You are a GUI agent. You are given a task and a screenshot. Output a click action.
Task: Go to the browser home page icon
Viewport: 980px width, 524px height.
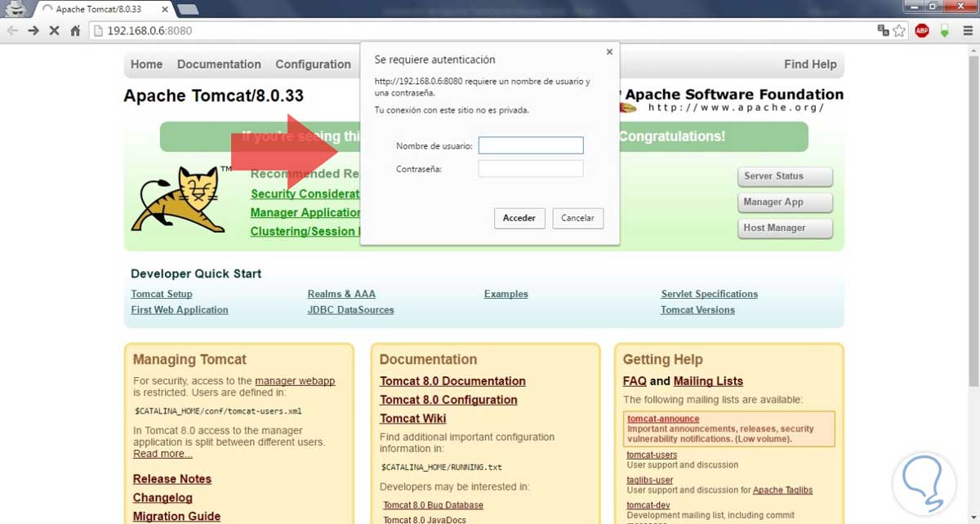[x=75, y=30]
